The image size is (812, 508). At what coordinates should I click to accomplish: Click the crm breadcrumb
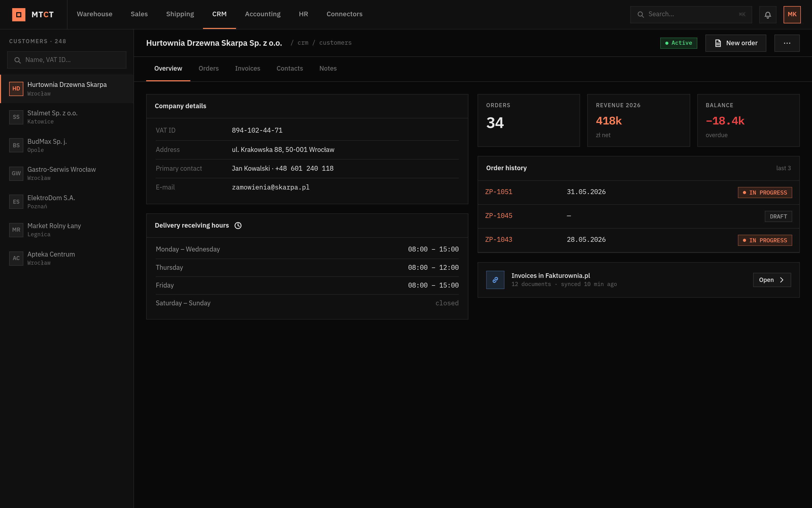(303, 43)
